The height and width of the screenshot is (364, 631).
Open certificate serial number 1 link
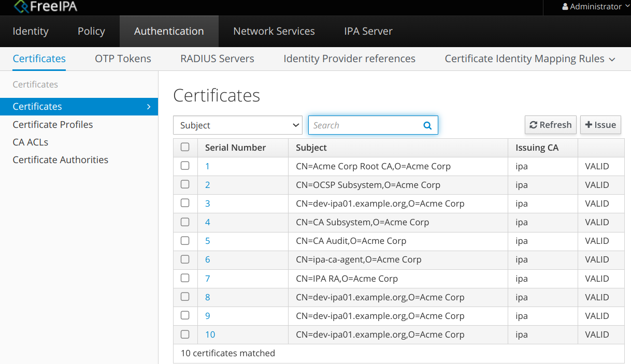pyautogui.click(x=207, y=166)
